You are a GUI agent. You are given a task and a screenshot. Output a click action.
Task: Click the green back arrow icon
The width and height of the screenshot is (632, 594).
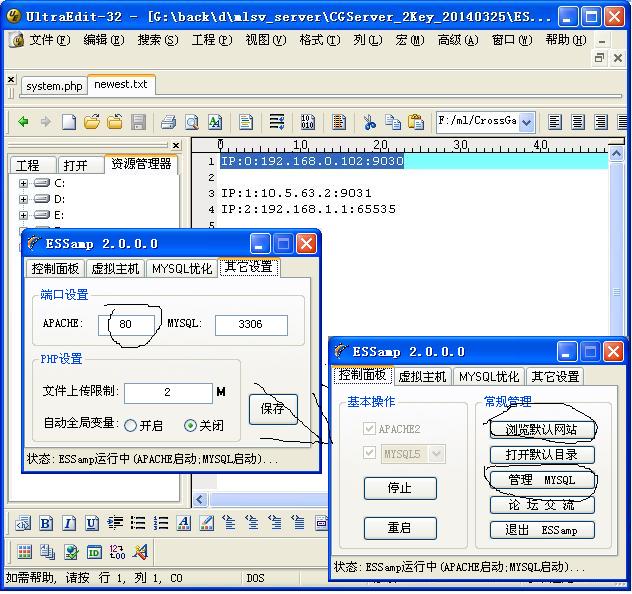point(23,122)
